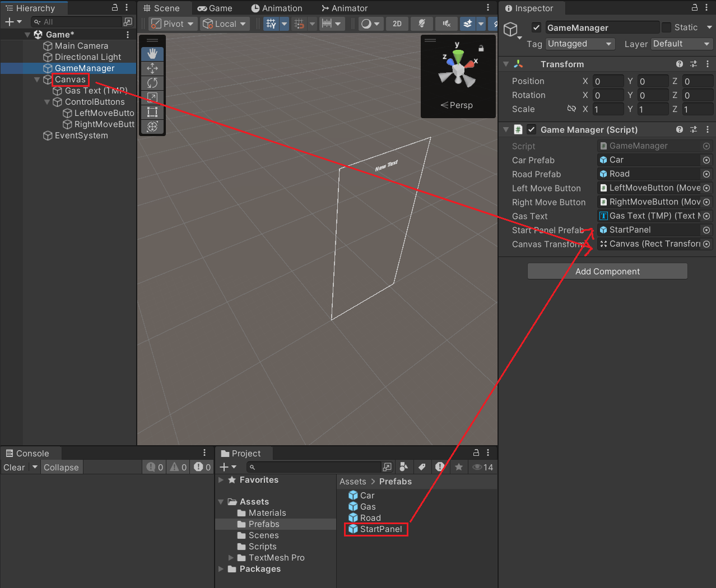
Task: Collapse the Canvas object tree
Action: (x=37, y=80)
